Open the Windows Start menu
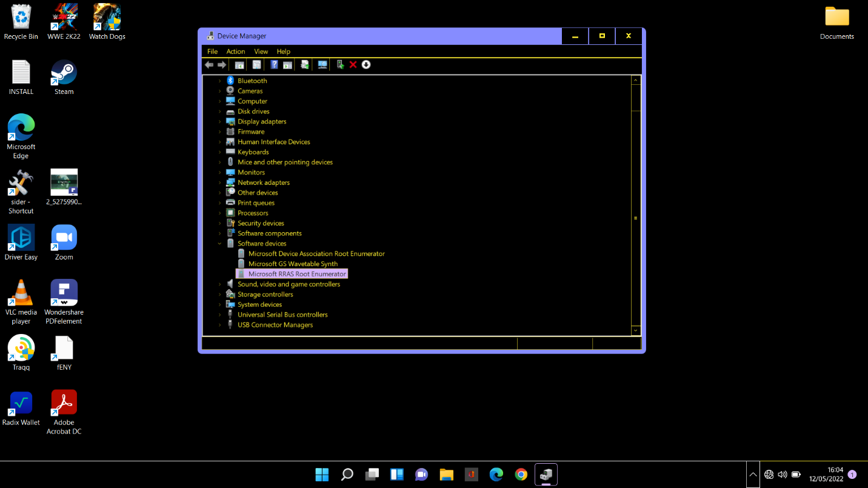Image resolution: width=868 pixels, height=488 pixels. pos(322,474)
